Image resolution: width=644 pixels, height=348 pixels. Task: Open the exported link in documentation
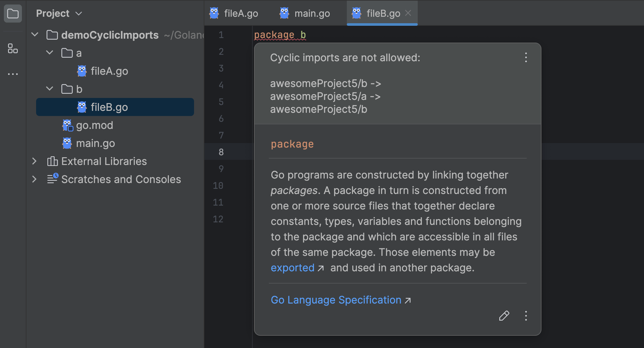pyautogui.click(x=292, y=268)
